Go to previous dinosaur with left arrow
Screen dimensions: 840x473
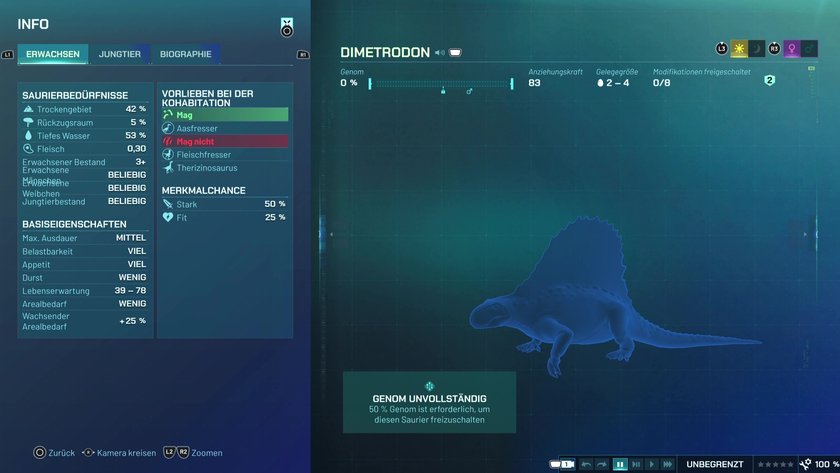pyautogui.click(x=331, y=234)
